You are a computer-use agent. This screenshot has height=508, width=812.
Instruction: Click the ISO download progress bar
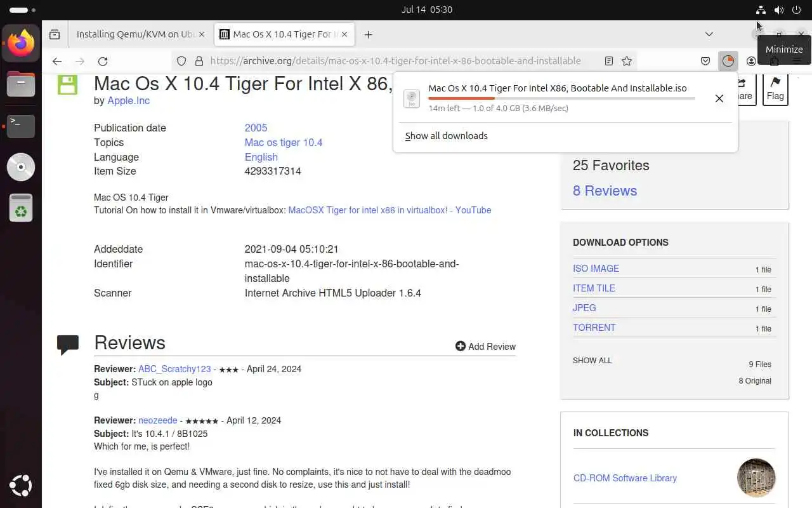(x=561, y=98)
